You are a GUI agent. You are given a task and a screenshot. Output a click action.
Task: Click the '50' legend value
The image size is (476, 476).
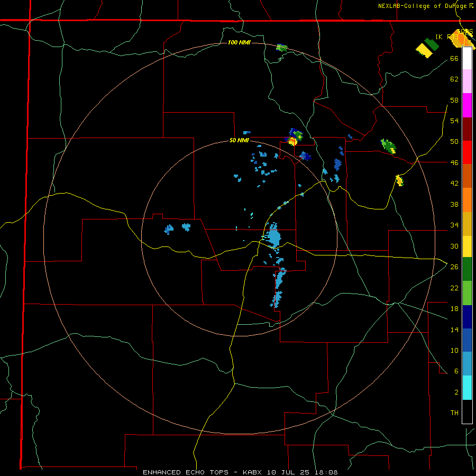454,142
